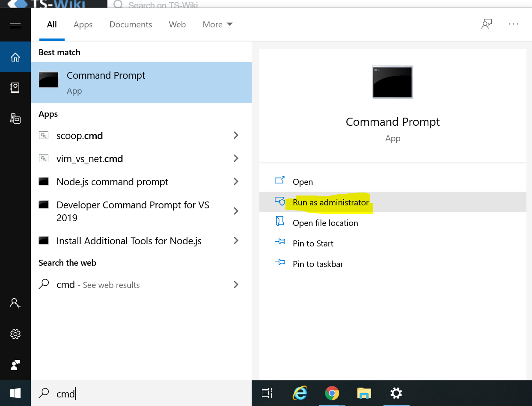Image resolution: width=532 pixels, height=406 pixels.
Task: Expand Node.js command prompt options arrow
Action: (236, 182)
